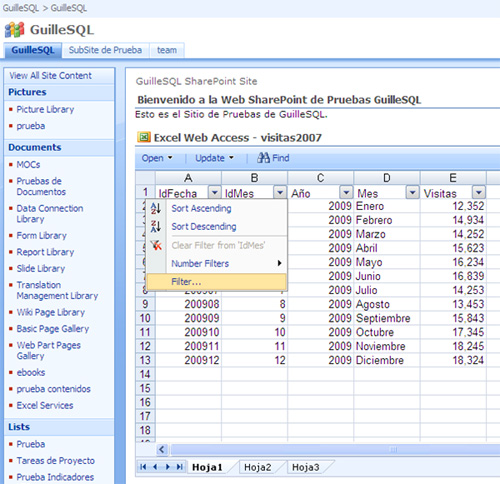The width and height of the screenshot is (500, 484).
Task: Select column E header
Action: (453, 178)
